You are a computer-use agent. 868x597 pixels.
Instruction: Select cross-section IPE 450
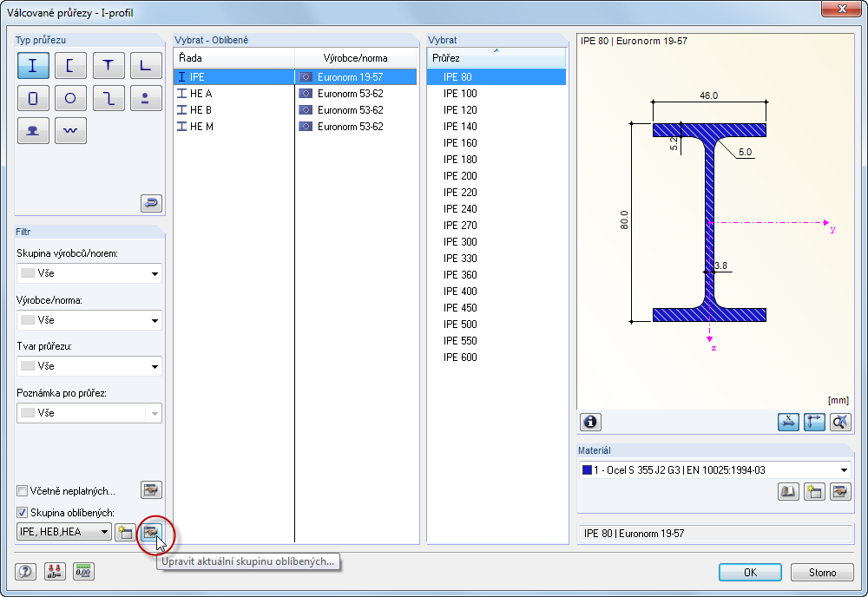[496, 308]
